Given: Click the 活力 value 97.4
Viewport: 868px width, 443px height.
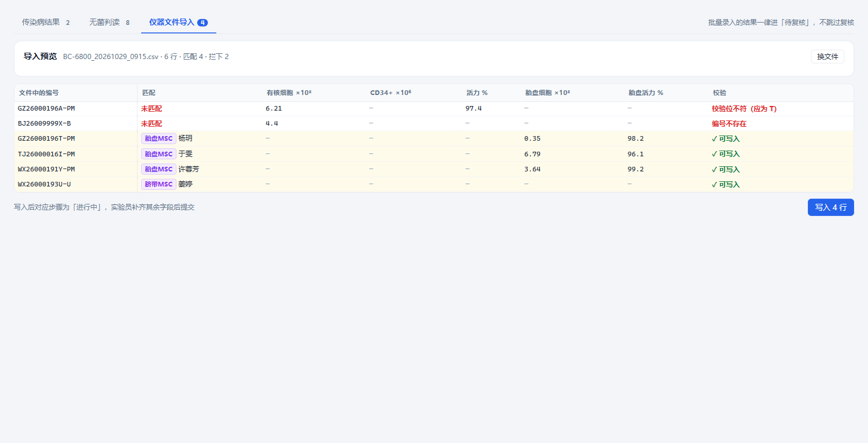Looking at the screenshot, I should (473, 108).
